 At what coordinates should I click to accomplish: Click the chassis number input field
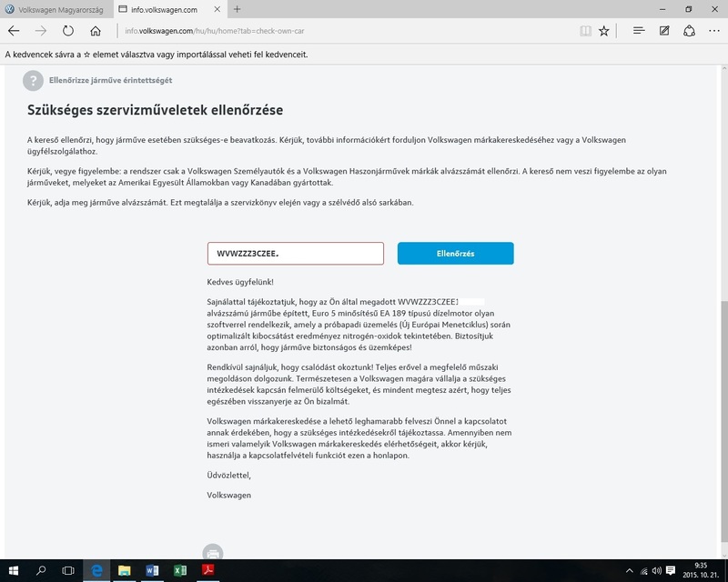point(295,254)
